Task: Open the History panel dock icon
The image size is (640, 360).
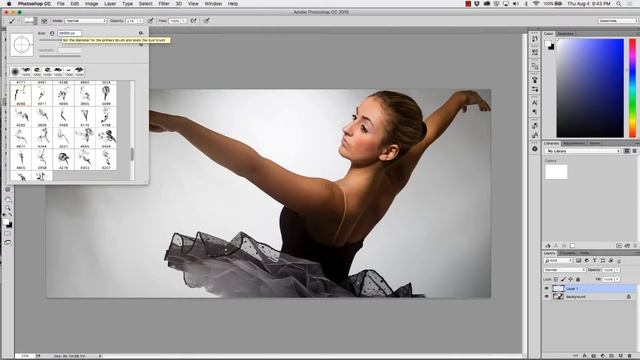Action: [535, 39]
